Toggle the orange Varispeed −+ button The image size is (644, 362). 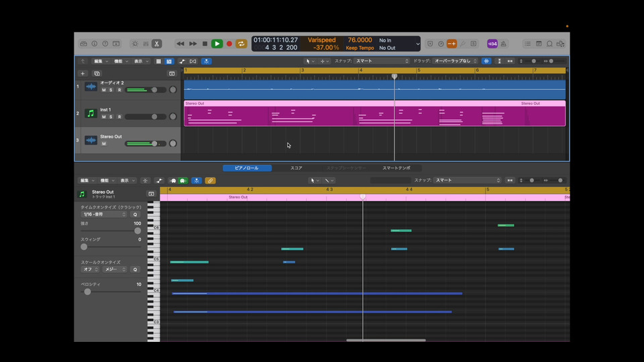[x=451, y=44]
